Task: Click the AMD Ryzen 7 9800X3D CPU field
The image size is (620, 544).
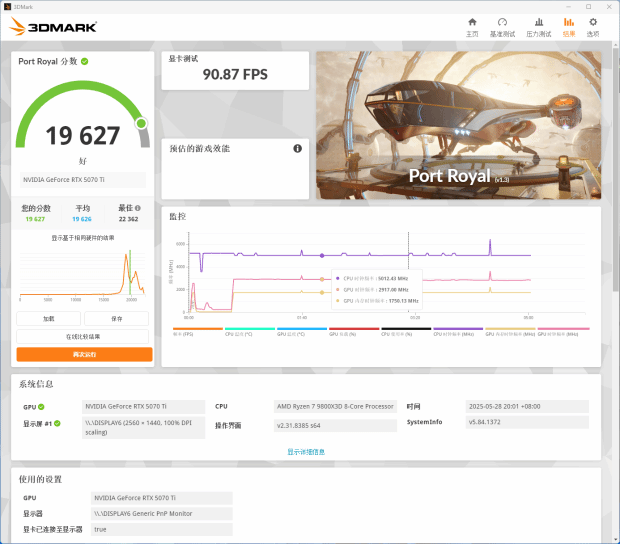Action: coord(335,406)
